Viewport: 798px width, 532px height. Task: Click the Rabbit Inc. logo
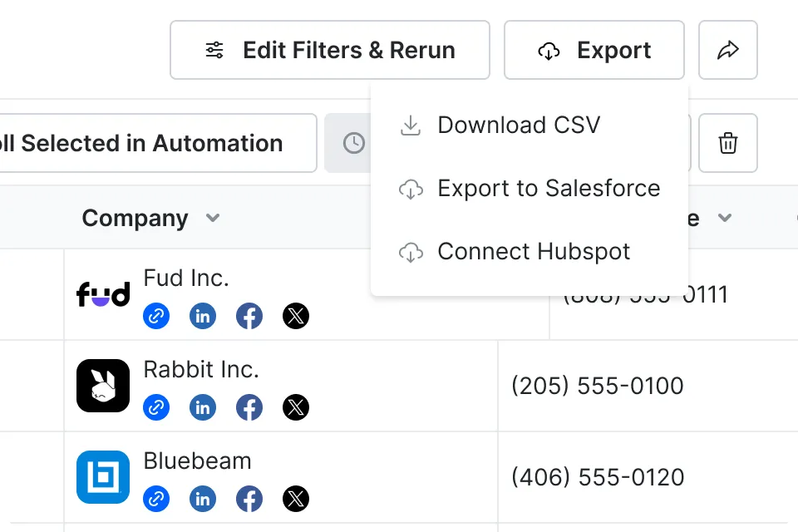point(103,386)
